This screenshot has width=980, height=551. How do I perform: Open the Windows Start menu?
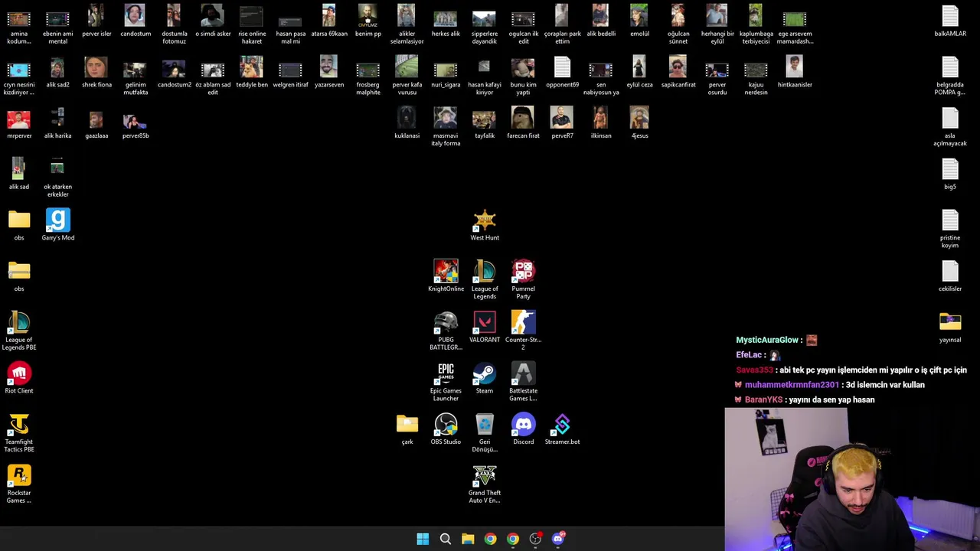423,539
